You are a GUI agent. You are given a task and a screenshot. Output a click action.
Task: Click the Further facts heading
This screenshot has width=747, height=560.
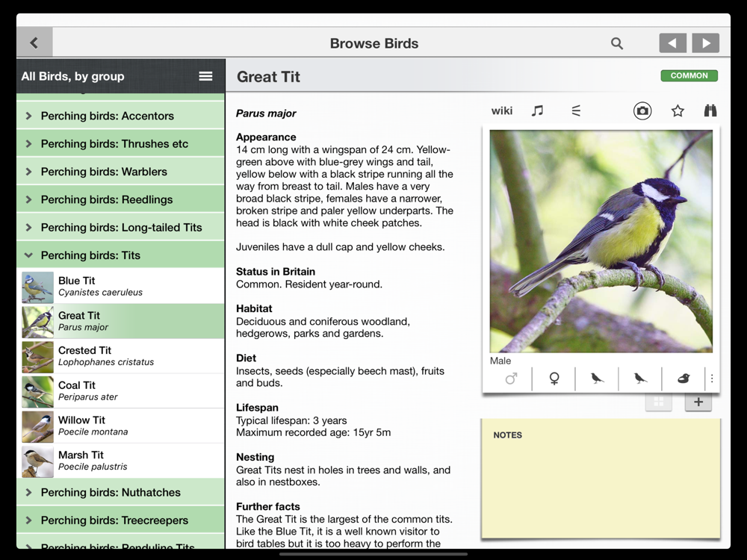click(267, 507)
